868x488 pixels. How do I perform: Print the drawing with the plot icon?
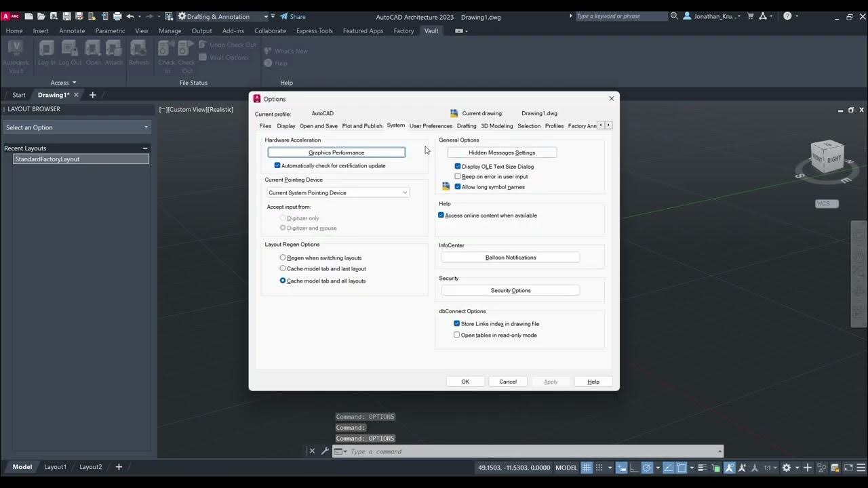click(117, 16)
